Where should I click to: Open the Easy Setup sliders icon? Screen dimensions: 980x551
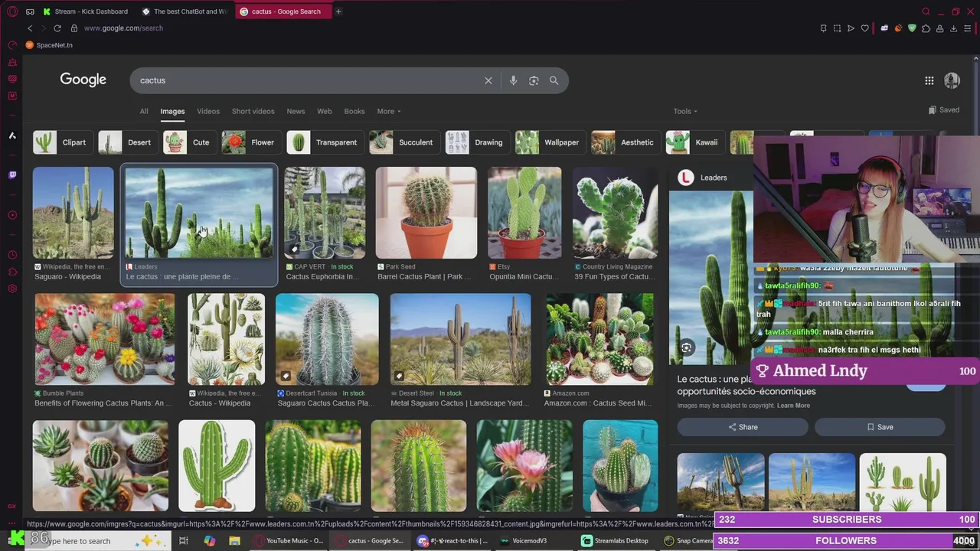[968, 28]
